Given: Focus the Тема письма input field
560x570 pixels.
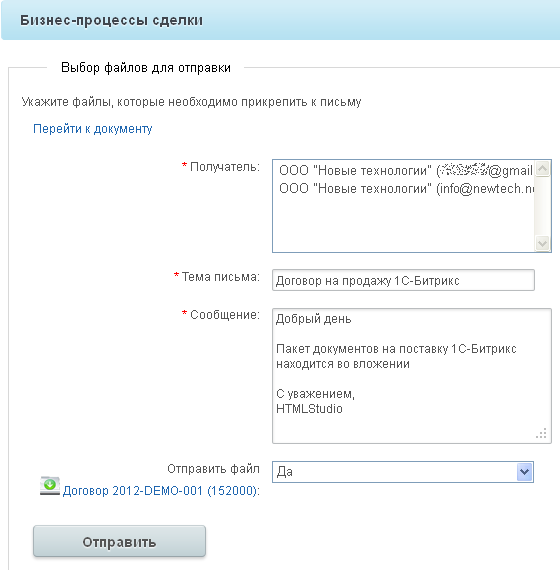Looking at the screenshot, I should (x=403, y=280).
